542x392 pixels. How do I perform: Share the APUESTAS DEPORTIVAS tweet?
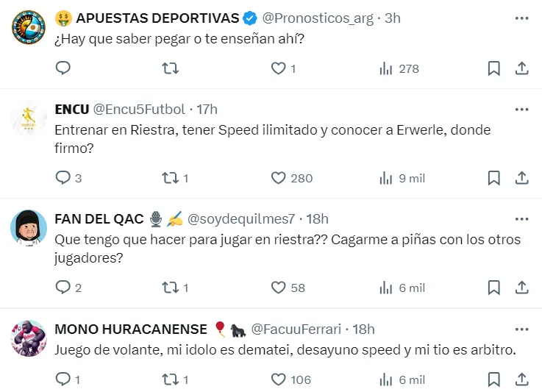tap(521, 68)
